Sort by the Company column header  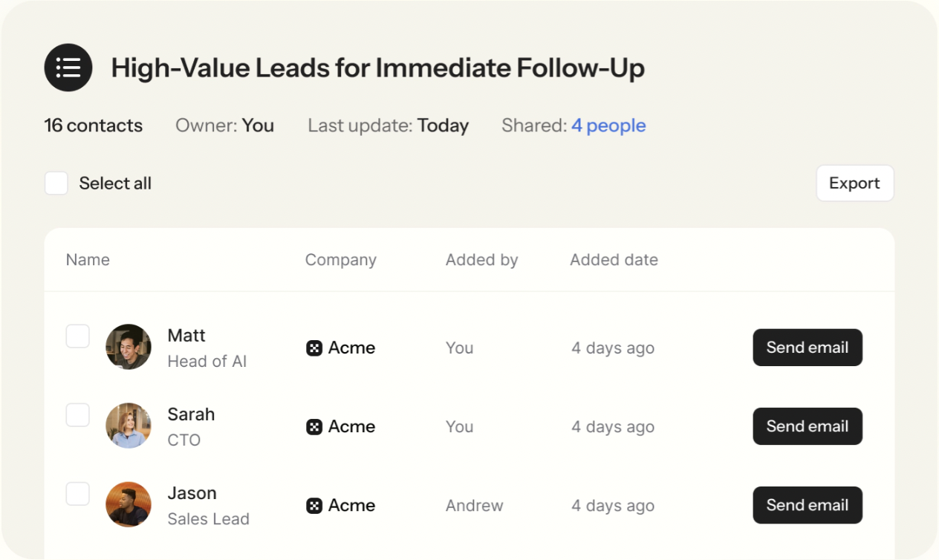pyautogui.click(x=340, y=260)
